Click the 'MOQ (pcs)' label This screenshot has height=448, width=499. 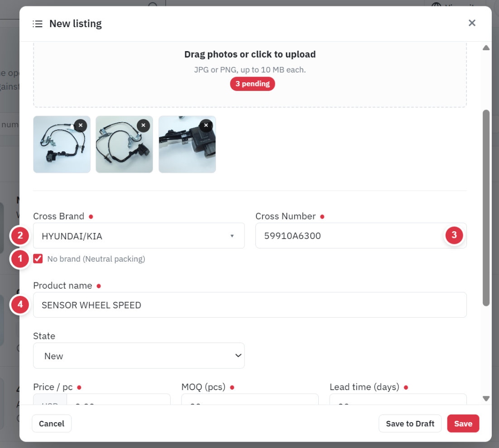[203, 387]
